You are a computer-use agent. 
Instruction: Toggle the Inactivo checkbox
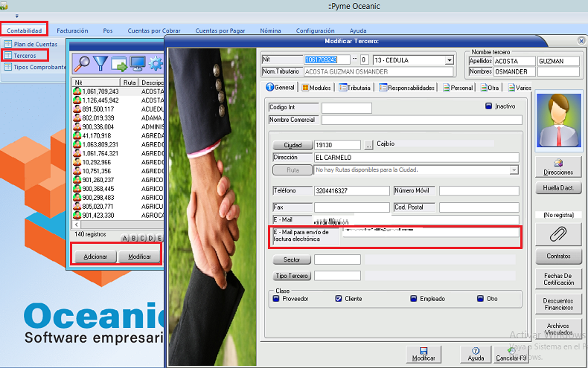pos(488,106)
